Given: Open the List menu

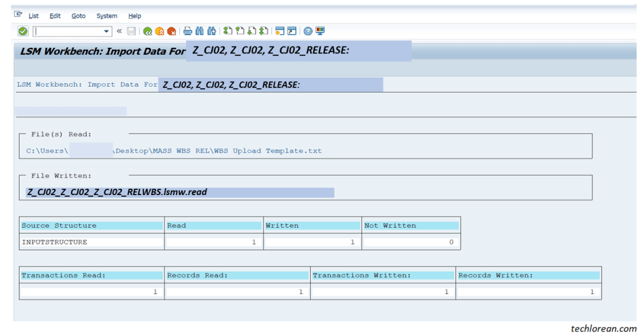Looking at the screenshot, I should point(33,16).
